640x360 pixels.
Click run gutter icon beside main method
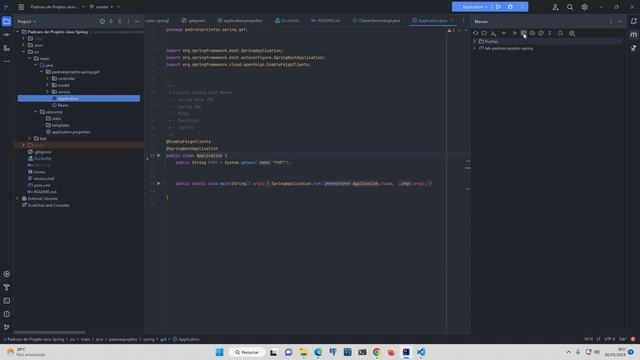158,183
